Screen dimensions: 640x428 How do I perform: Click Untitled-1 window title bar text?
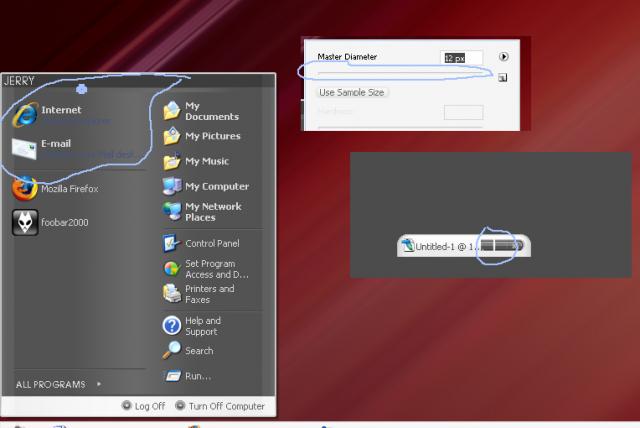(x=447, y=246)
